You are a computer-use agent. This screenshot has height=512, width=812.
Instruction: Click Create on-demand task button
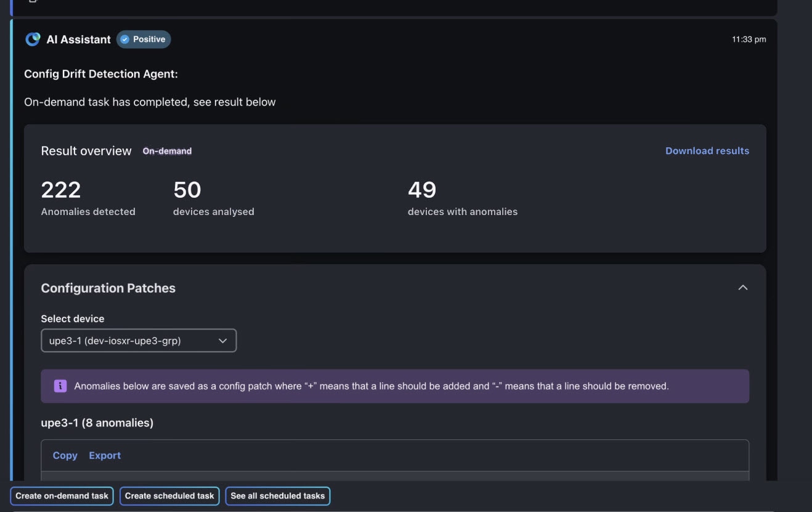(x=62, y=496)
